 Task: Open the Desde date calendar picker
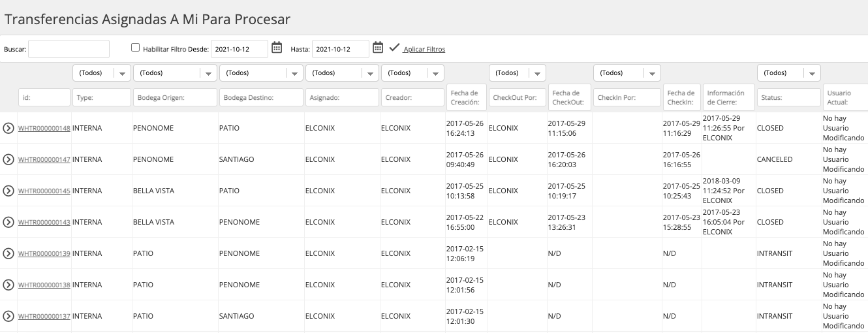click(277, 48)
